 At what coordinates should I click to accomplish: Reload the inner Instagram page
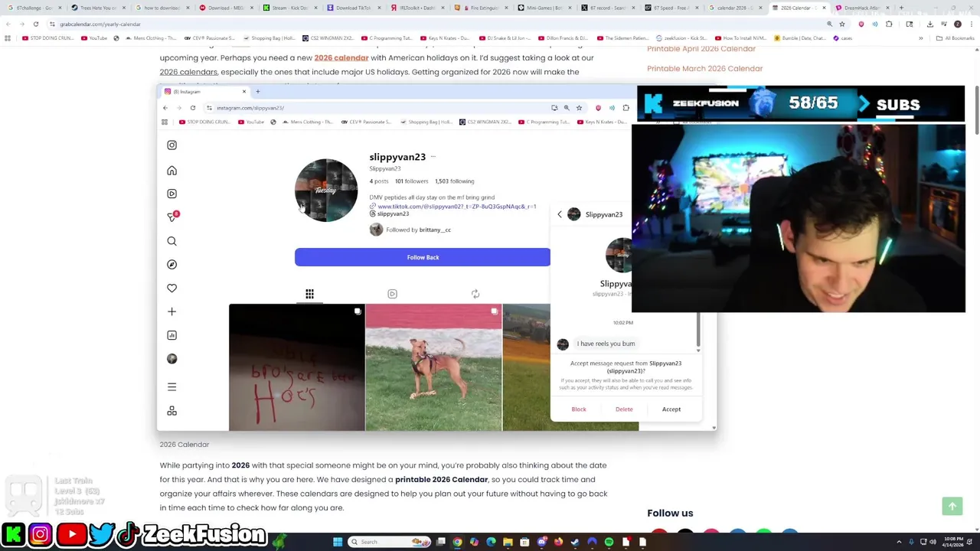[193, 108]
